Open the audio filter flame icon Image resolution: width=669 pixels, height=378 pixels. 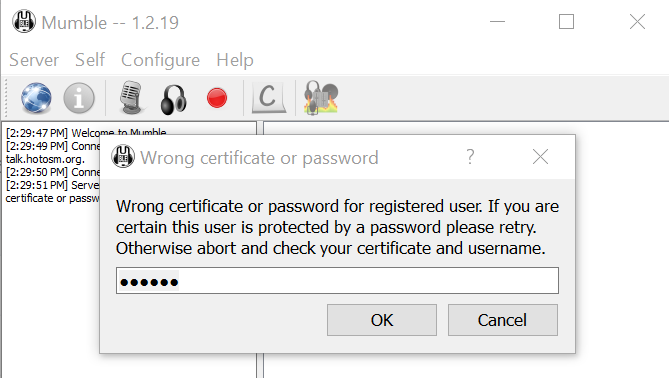(321, 98)
